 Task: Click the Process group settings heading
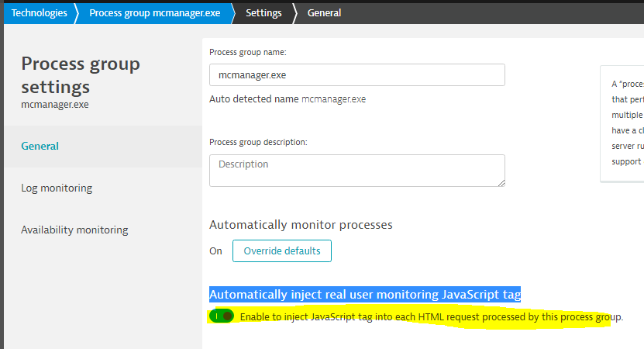click(81, 74)
